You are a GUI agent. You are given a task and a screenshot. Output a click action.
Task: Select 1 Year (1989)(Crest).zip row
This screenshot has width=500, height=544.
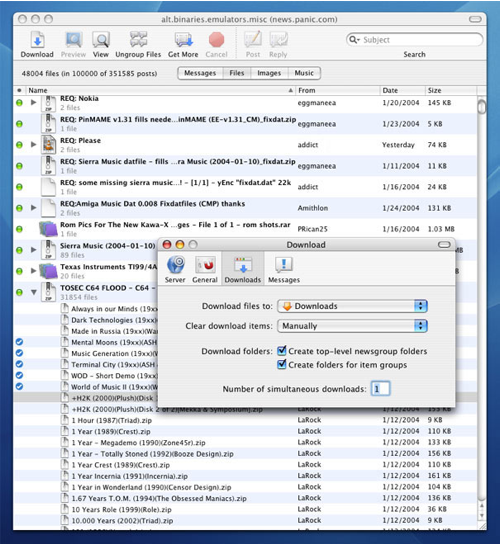point(245,431)
